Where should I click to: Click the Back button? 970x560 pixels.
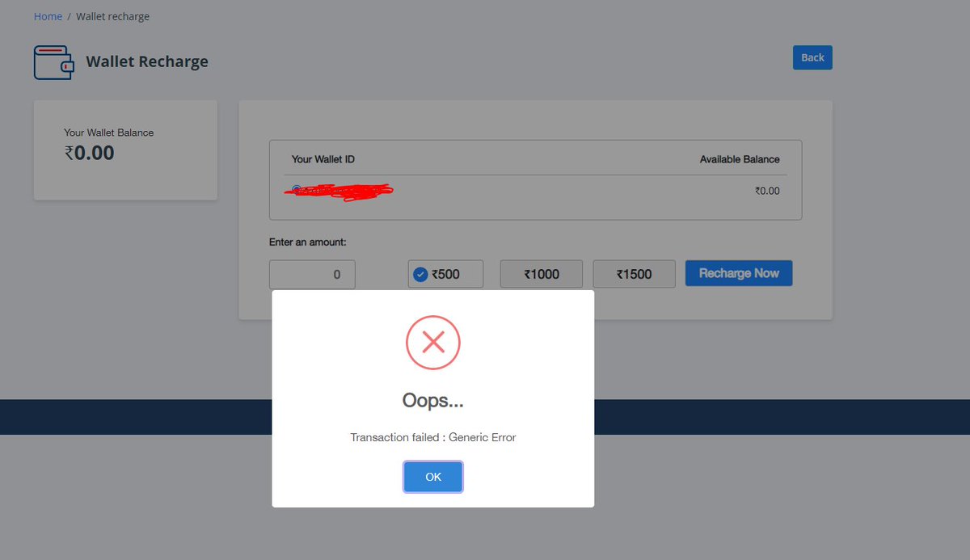812,57
